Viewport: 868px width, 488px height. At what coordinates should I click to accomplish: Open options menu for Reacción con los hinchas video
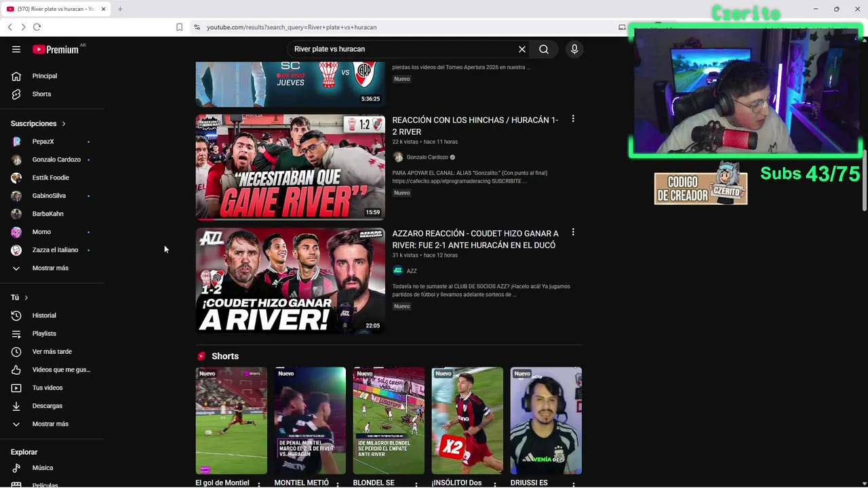(573, 119)
